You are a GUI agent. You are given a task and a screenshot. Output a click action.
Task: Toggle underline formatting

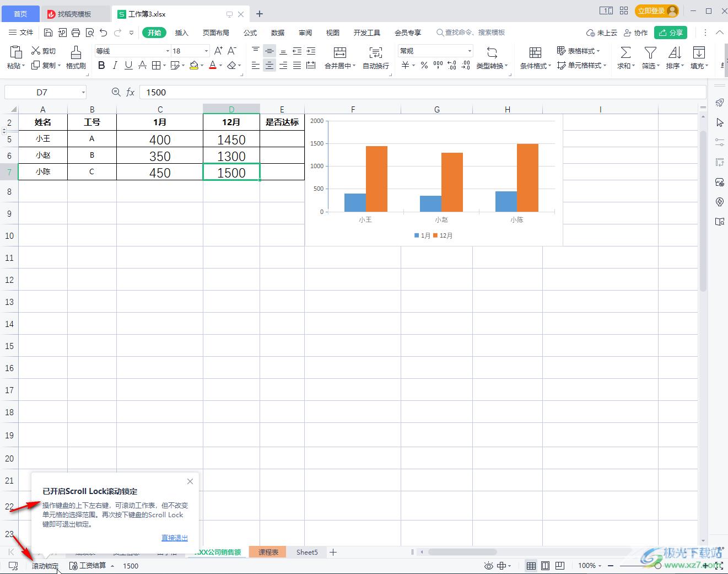click(128, 66)
